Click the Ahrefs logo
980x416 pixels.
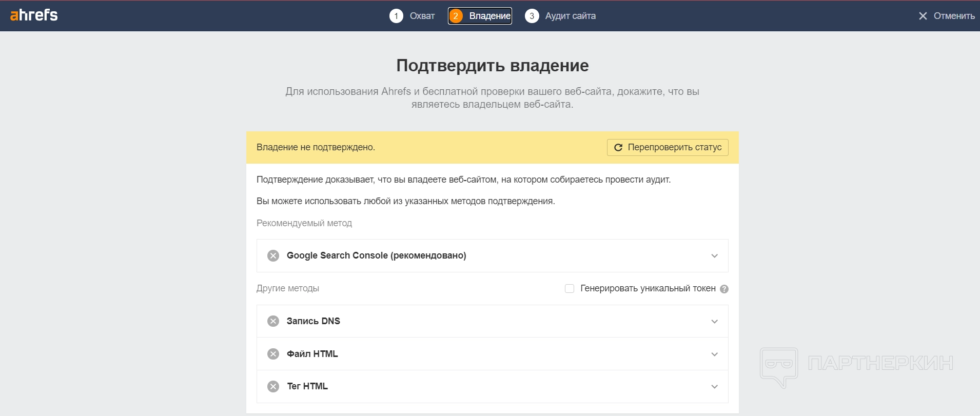click(x=34, y=15)
